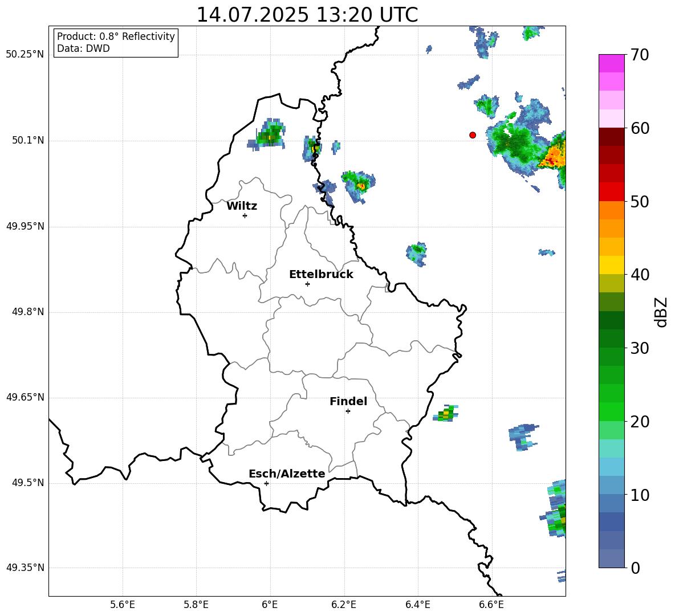
Task: Click the small radar cell east of Findel
Action: 446,413
